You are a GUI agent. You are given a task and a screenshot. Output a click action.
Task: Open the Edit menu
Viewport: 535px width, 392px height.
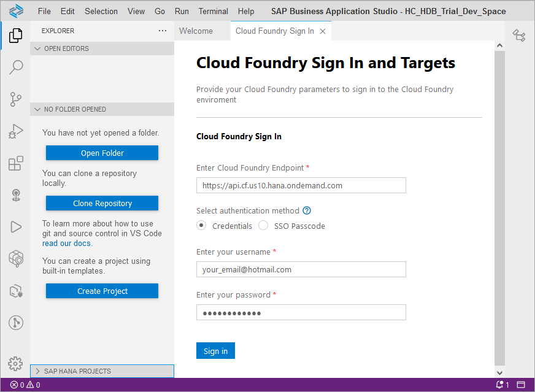tap(67, 11)
